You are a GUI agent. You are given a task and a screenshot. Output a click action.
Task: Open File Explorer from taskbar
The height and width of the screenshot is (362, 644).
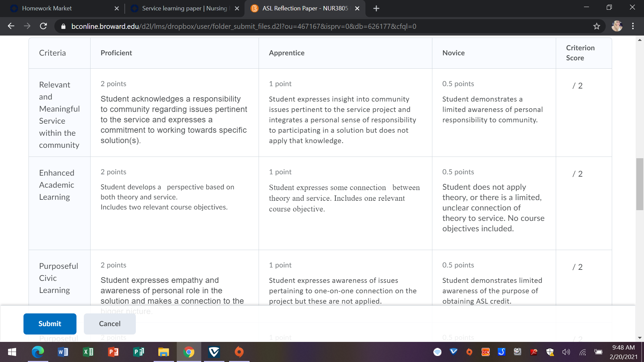coord(163,352)
